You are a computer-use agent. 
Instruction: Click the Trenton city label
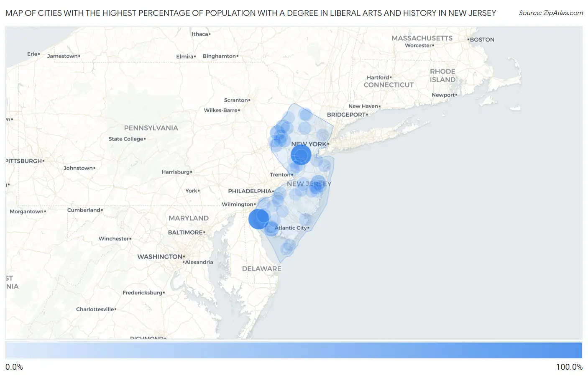pos(280,174)
